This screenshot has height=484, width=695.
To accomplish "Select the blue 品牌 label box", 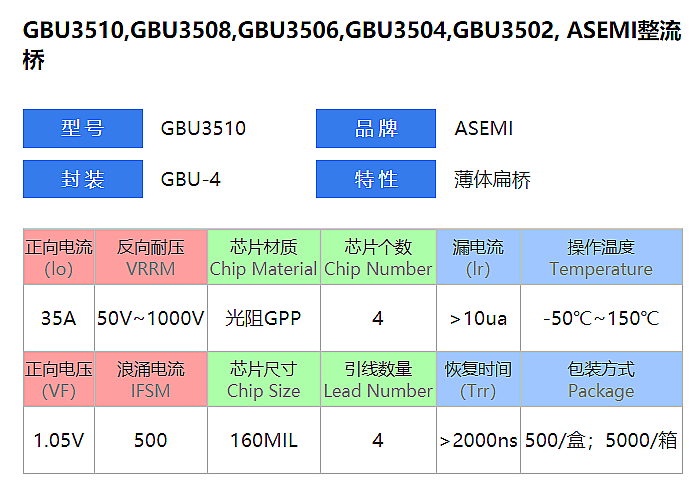I will point(376,129).
